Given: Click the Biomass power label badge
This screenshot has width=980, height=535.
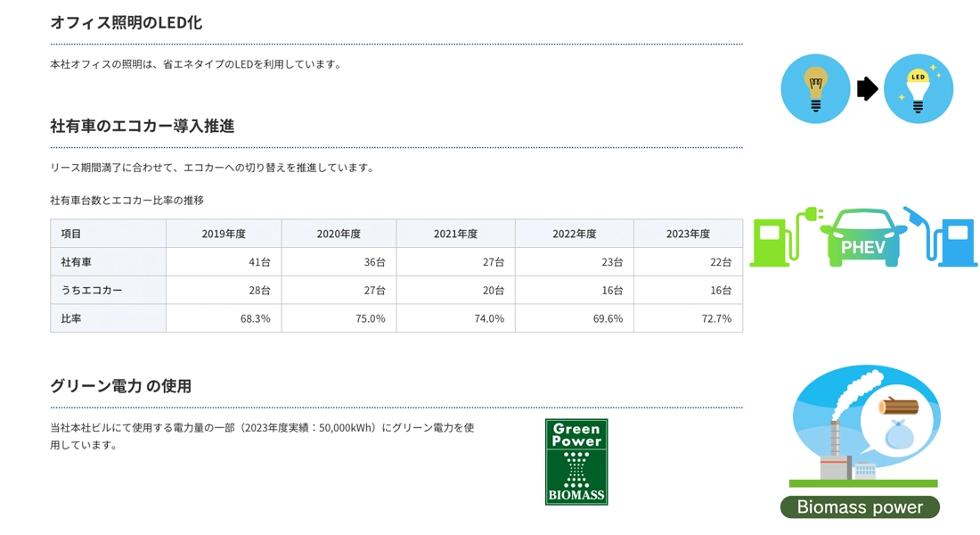Looking at the screenshot, I should pyautogui.click(x=860, y=506).
